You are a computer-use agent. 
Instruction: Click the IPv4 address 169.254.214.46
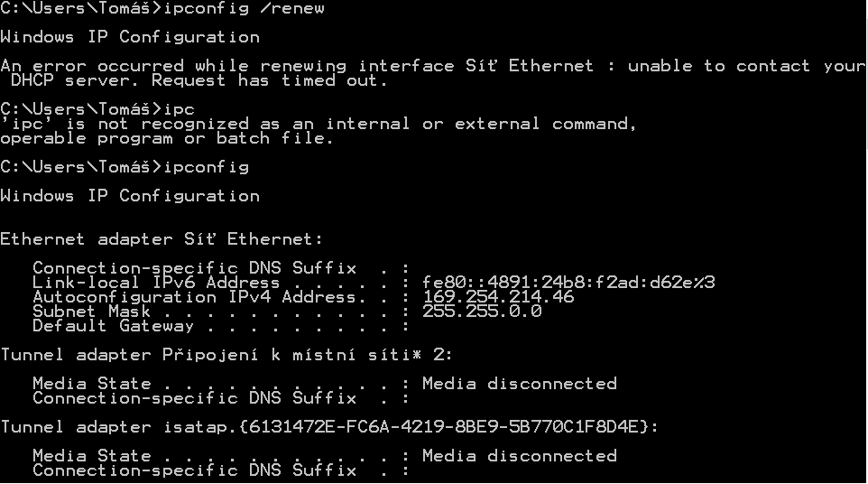pyautogui.click(x=498, y=297)
